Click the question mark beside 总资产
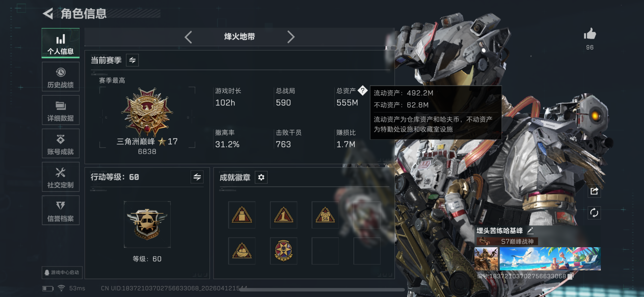Viewport: 644px width, 297px height. pyautogui.click(x=362, y=90)
